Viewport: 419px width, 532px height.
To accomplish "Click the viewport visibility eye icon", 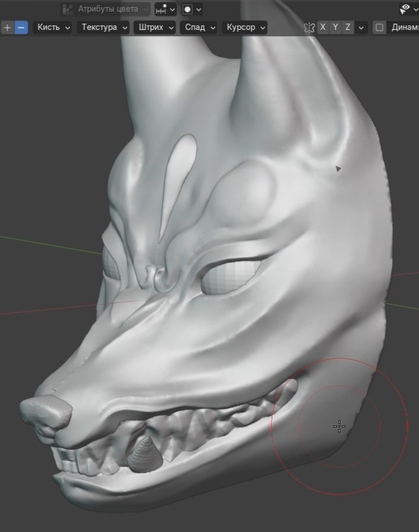I will (x=405, y=9).
